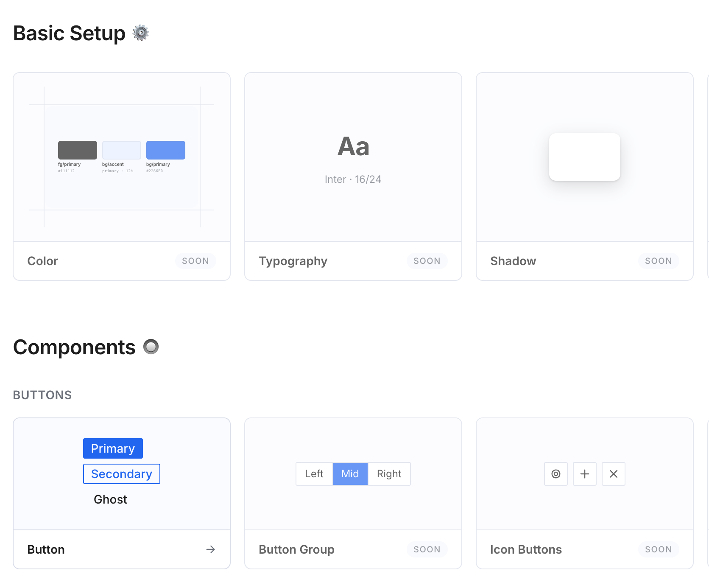
Task: Click the Aa typography preview
Action: coord(353,147)
